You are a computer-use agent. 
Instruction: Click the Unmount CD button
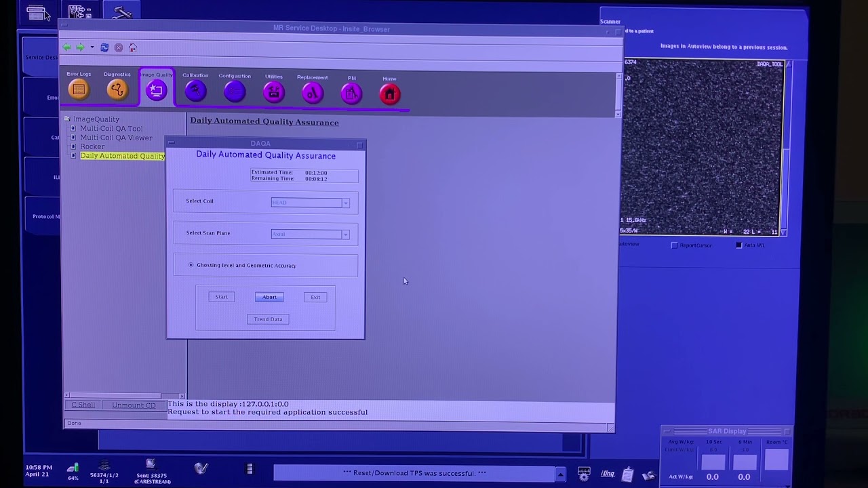(x=134, y=405)
